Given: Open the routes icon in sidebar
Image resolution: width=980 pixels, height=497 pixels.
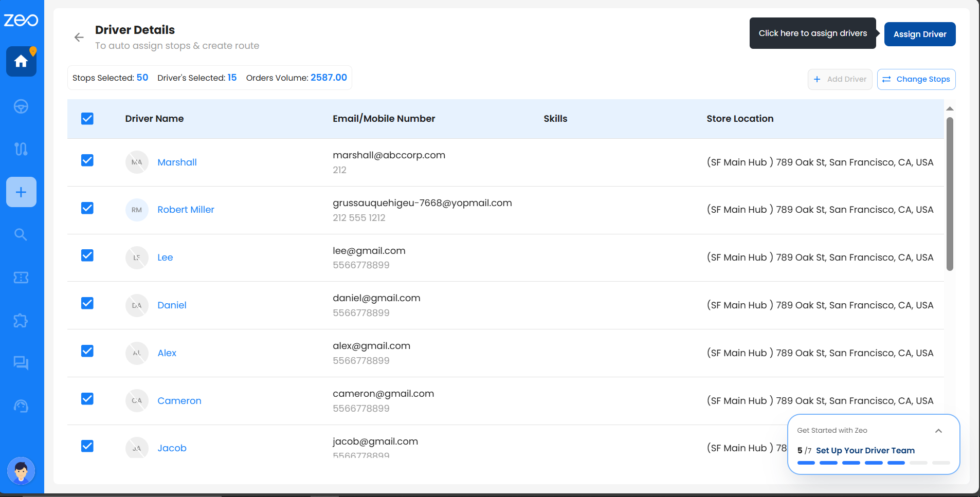Looking at the screenshot, I should click(x=21, y=149).
